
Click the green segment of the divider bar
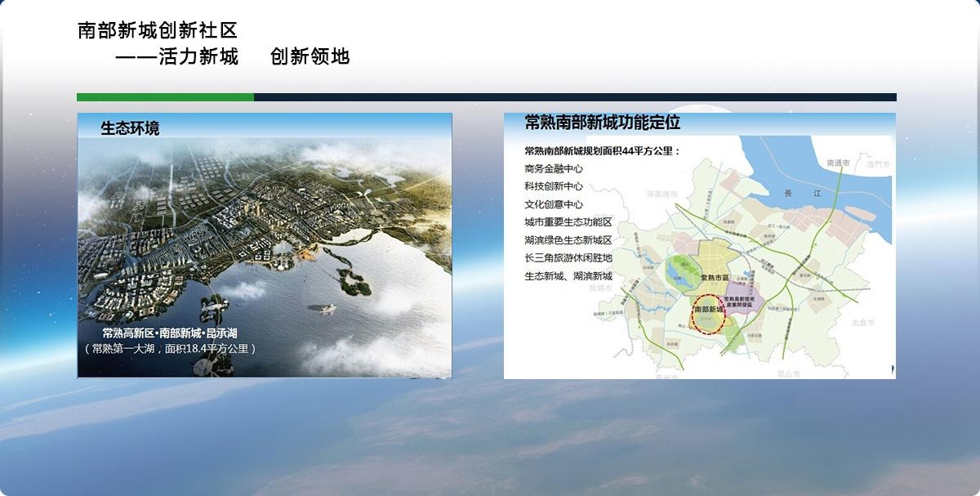(165, 97)
